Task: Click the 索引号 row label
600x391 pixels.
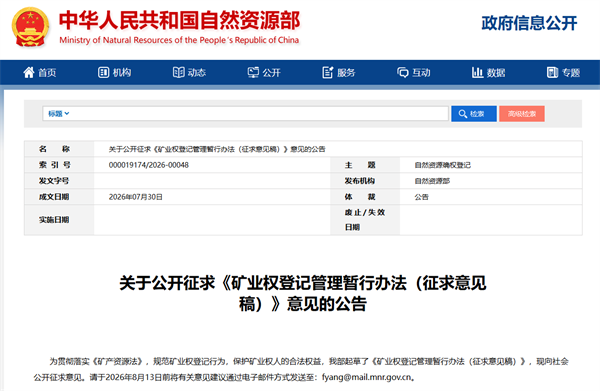Action: (54, 165)
